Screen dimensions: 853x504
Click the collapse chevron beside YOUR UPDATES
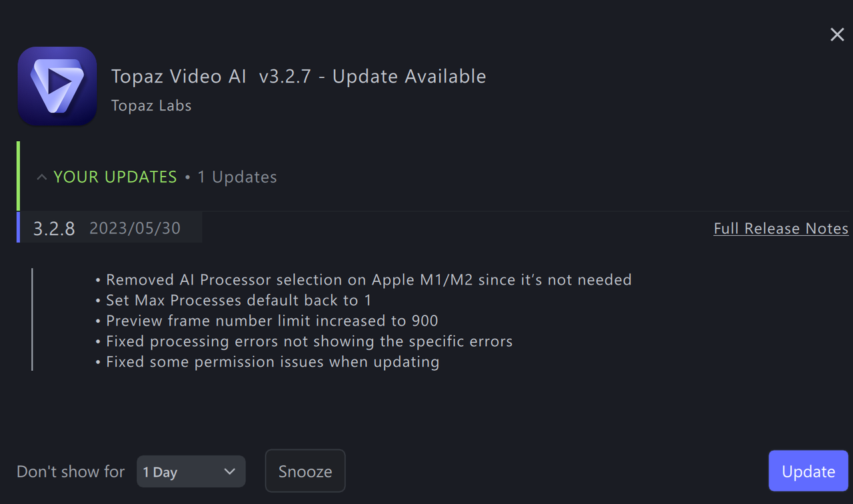pos(41,176)
